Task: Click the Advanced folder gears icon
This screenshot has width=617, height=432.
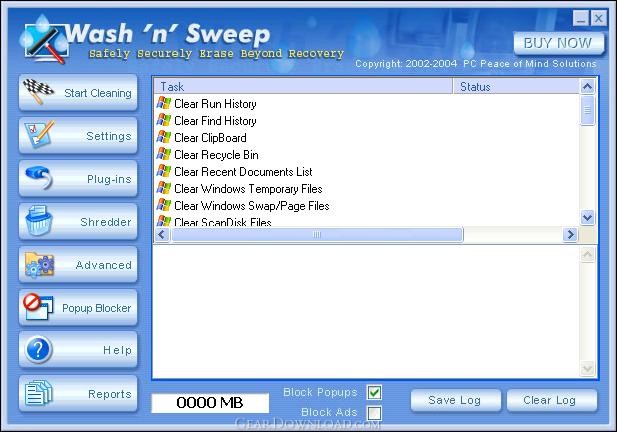Action: (39, 264)
